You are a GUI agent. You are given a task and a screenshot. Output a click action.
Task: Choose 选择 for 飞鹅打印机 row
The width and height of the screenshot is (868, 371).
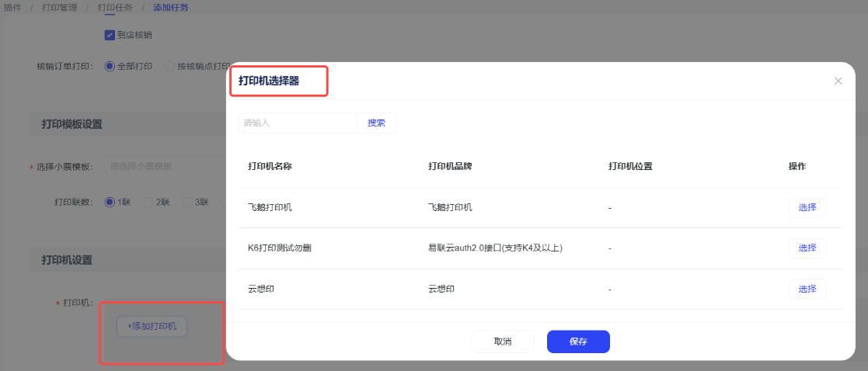point(807,207)
